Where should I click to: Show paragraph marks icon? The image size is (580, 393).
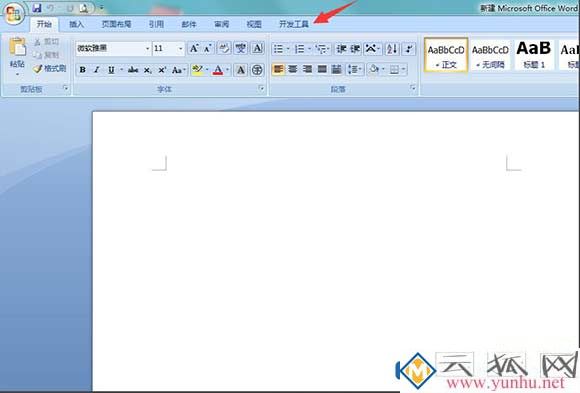[x=409, y=49]
